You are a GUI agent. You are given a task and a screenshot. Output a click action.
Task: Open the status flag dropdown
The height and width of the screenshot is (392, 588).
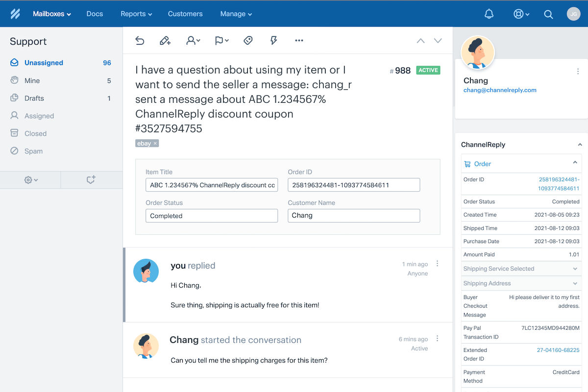[x=221, y=41]
